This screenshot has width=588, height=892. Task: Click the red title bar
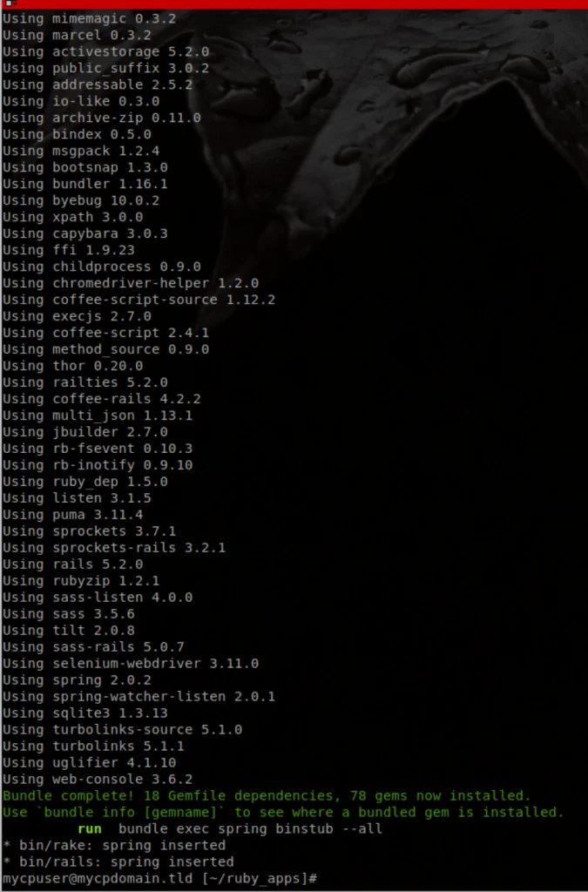(x=294, y=4)
